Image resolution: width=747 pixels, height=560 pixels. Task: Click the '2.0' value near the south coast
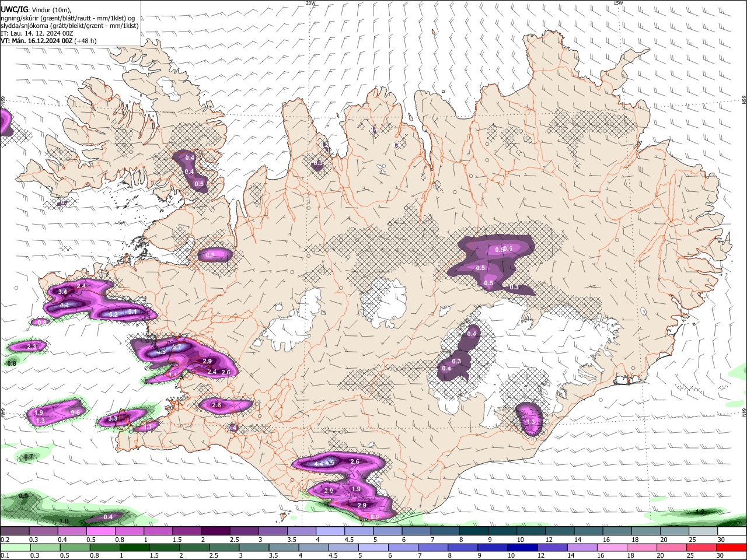tap(329, 491)
